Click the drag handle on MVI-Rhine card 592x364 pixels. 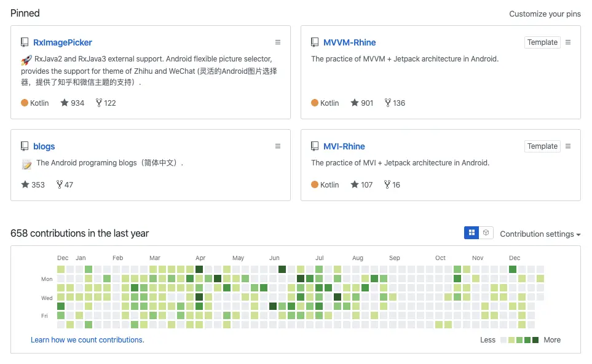point(568,146)
